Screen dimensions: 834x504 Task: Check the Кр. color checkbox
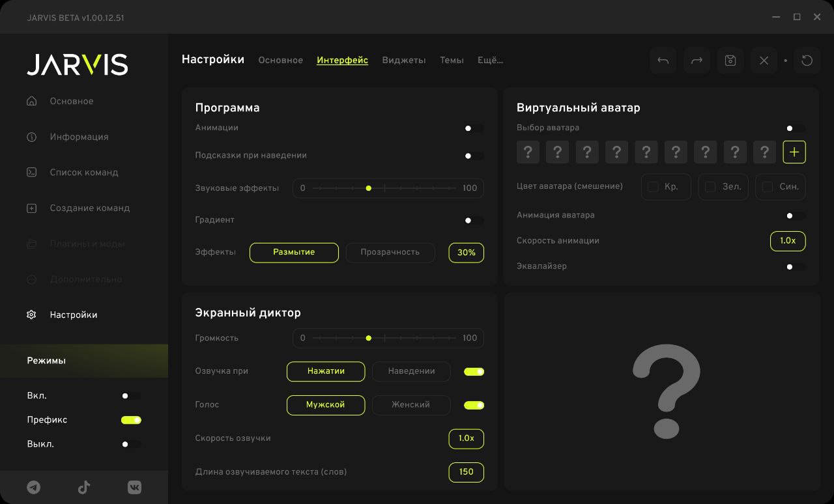(x=653, y=187)
